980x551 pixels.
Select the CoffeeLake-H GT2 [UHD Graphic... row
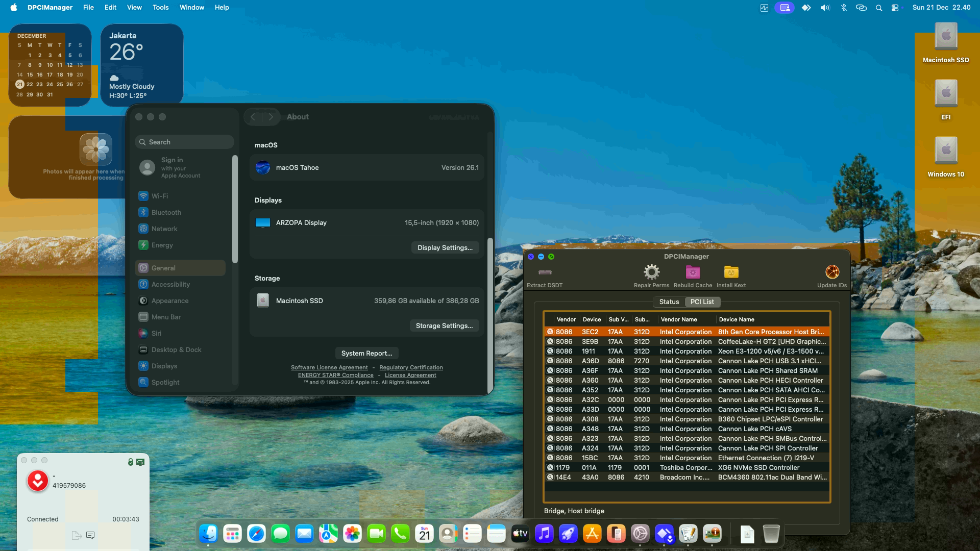(687, 341)
